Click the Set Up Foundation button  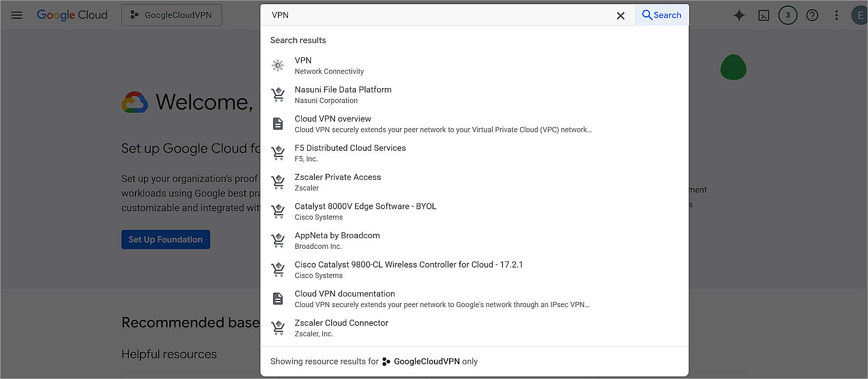pyautogui.click(x=165, y=239)
